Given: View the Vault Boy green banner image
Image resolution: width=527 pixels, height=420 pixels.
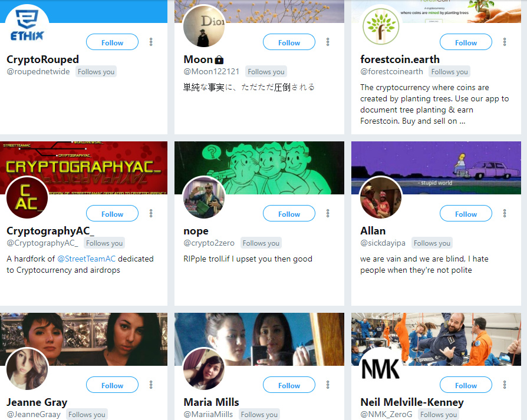Looking at the screenshot, I should coord(259,168).
